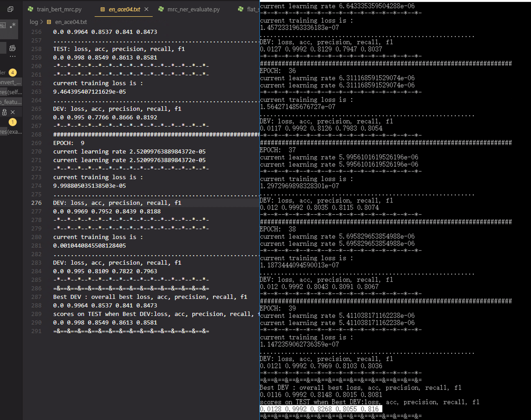This screenshot has width=531, height=420.
Task: Switch to the mrc_ner_evaluate.py tab
Action: point(193,9)
